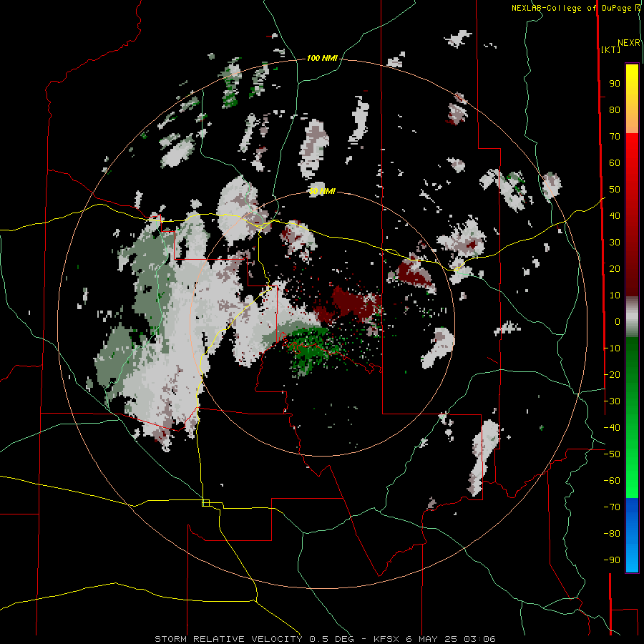Click the -60 scale value

coord(612,481)
